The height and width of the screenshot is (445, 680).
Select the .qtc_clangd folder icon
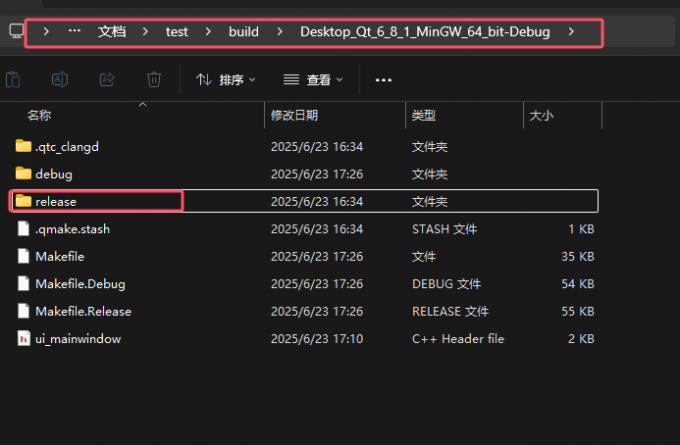23,146
